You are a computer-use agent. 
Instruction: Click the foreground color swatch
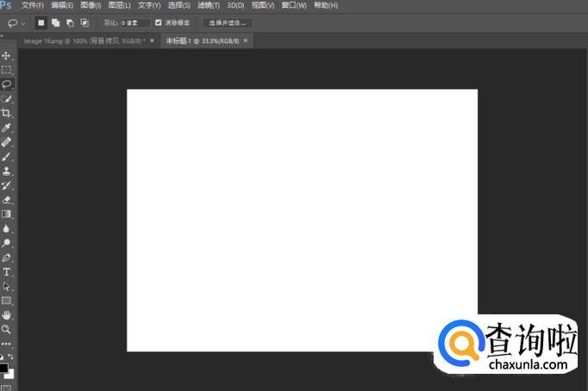click(3, 368)
